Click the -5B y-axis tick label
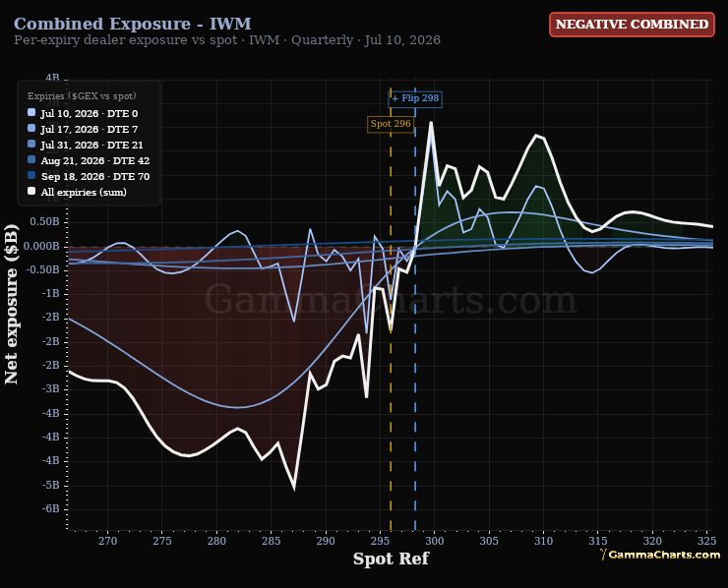Viewport: 728px width, 588px height. click(51, 485)
